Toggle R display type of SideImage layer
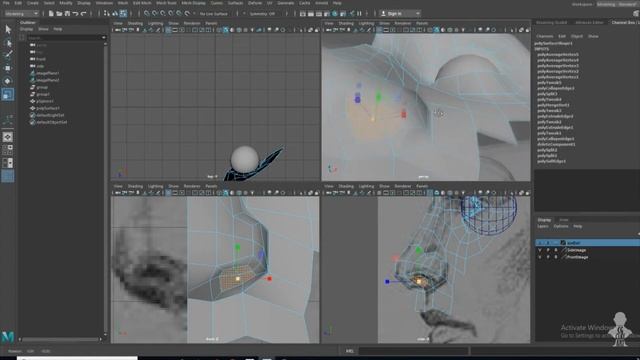Screen dimensions: 640x360 pyautogui.click(x=556, y=250)
